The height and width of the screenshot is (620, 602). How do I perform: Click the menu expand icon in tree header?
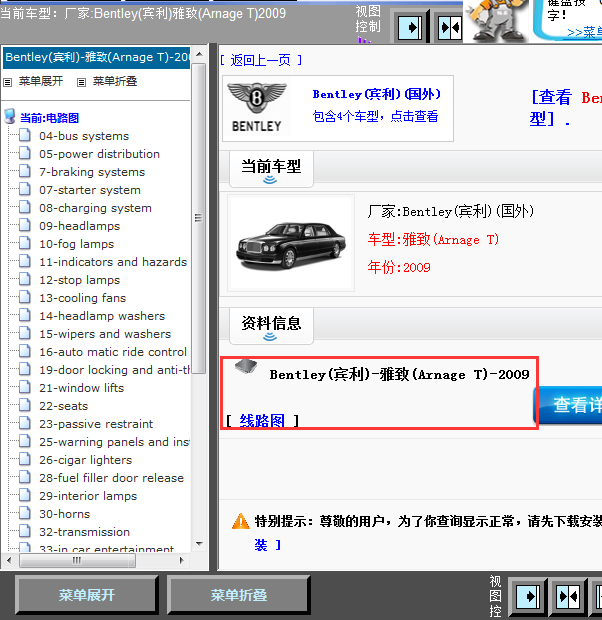[8, 82]
